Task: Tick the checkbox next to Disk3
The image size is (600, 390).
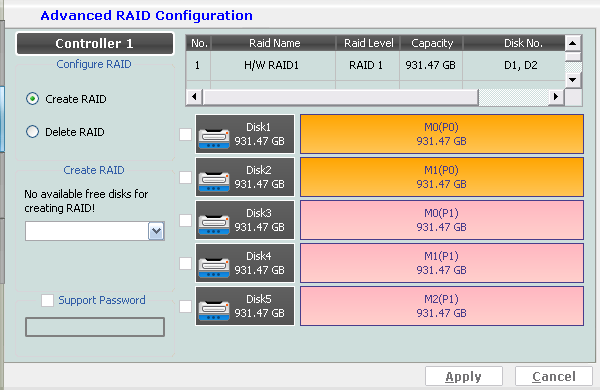Action: point(186,220)
